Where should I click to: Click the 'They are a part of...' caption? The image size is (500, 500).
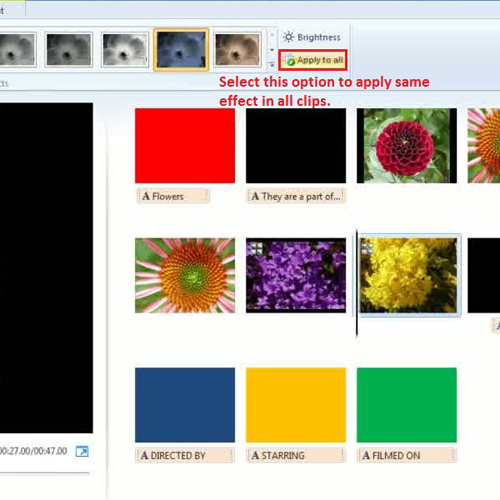(x=296, y=196)
